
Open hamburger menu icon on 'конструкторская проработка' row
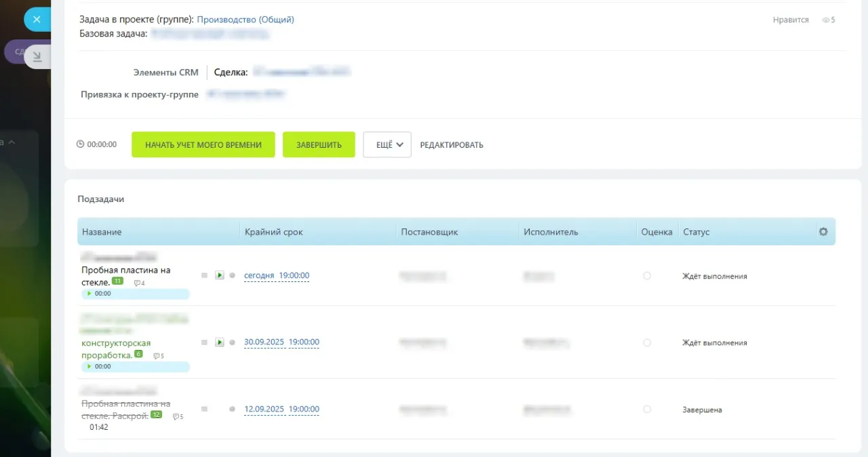pyautogui.click(x=204, y=342)
